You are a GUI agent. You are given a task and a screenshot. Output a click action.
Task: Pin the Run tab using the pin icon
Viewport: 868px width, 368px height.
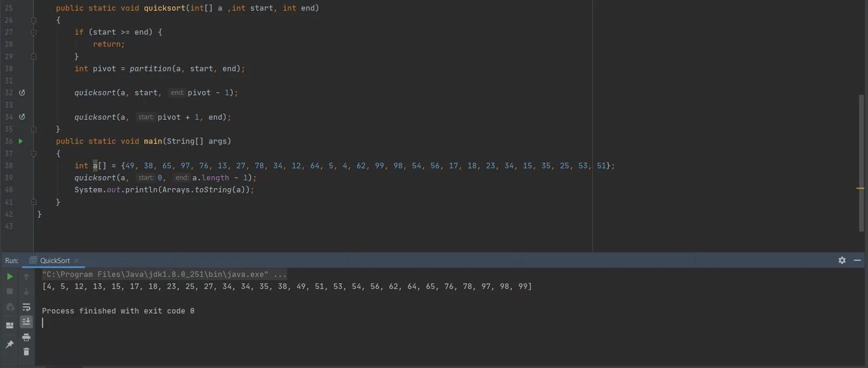[x=10, y=344]
